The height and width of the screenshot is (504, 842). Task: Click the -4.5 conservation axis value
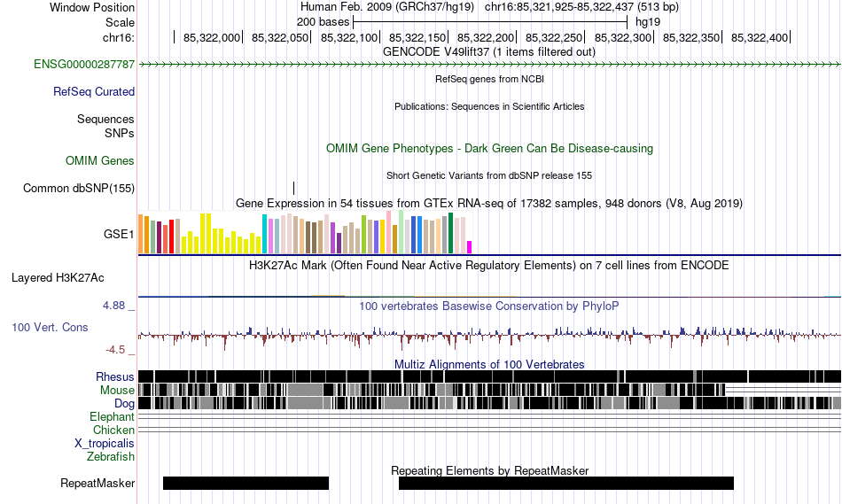coord(115,350)
